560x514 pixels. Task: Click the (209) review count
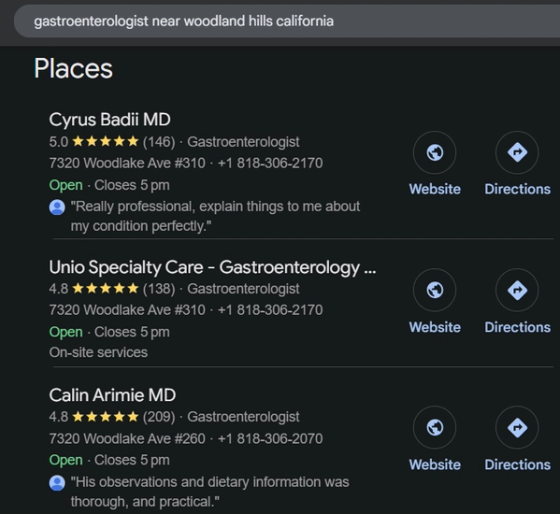pyautogui.click(x=159, y=417)
